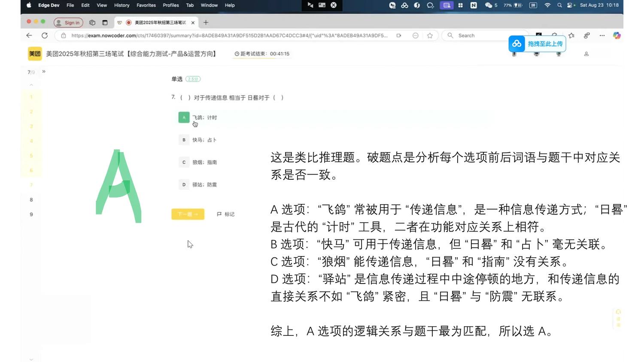Jump to question 3 in sidebar
644x362 pixels.
click(31, 126)
